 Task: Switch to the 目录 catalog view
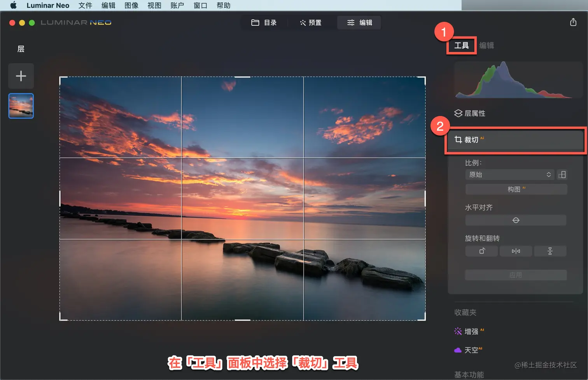(x=264, y=23)
